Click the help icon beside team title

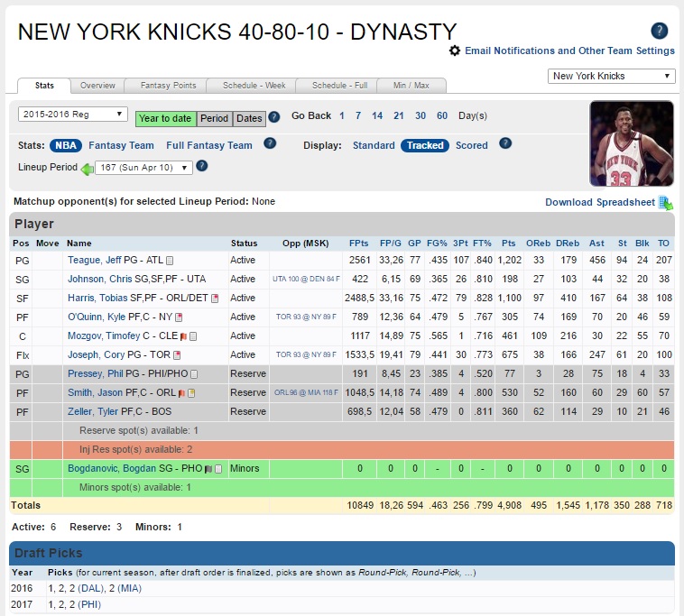(x=659, y=31)
